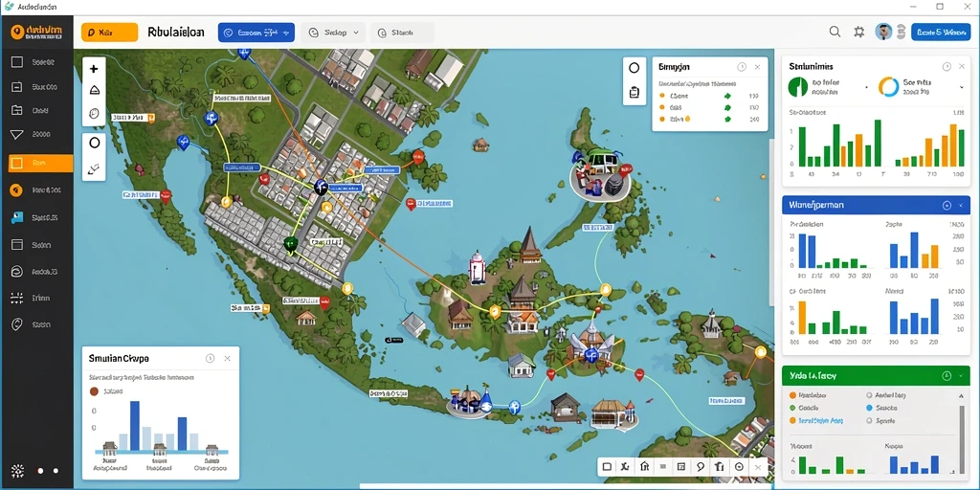
Task: Click the blue button at top right
Action: (941, 32)
